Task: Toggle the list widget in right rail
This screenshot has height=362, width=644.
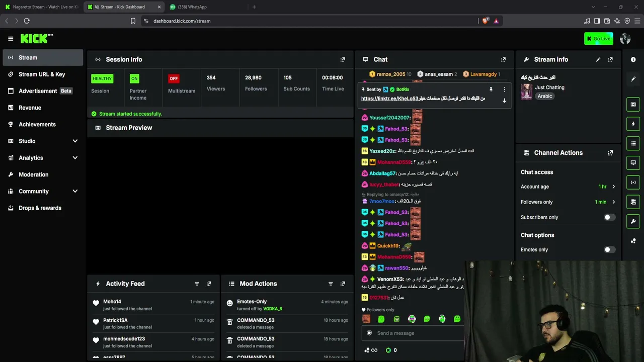Action: [633, 143]
